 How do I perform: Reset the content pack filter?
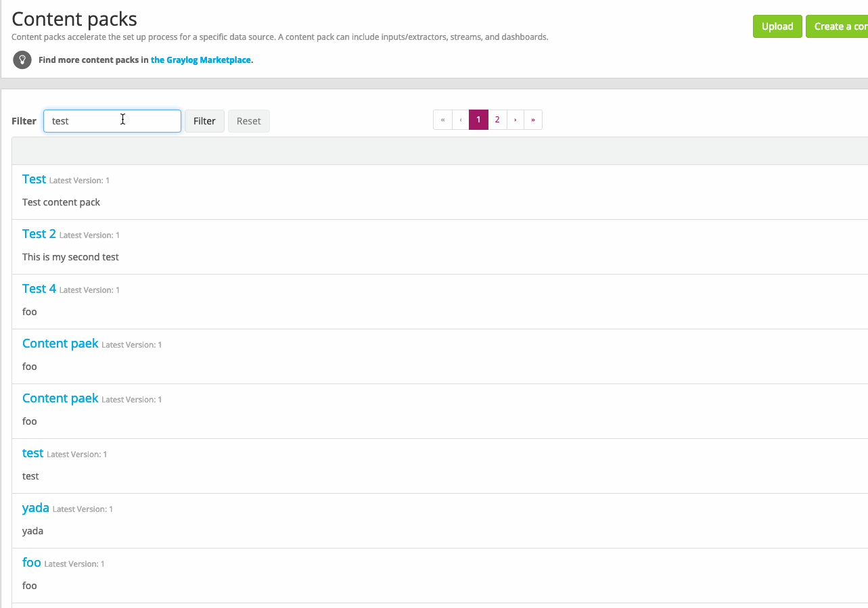tap(249, 121)
